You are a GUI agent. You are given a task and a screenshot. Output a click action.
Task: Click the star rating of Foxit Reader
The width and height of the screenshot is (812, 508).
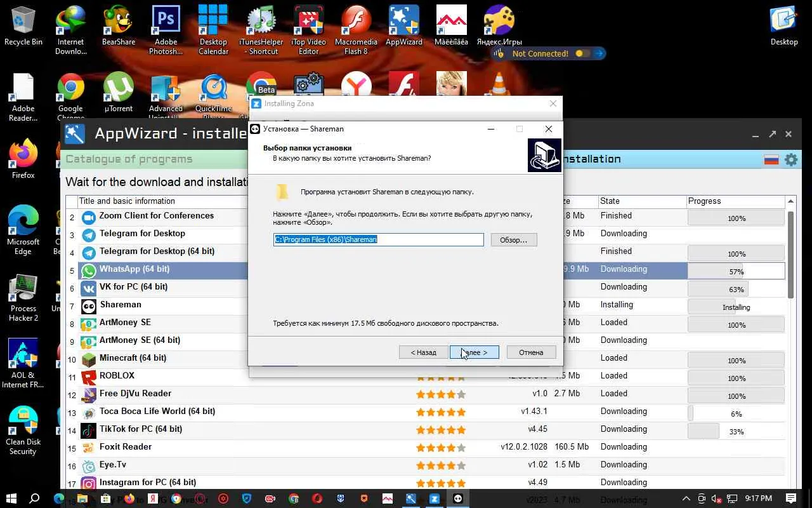click(441, 448)
